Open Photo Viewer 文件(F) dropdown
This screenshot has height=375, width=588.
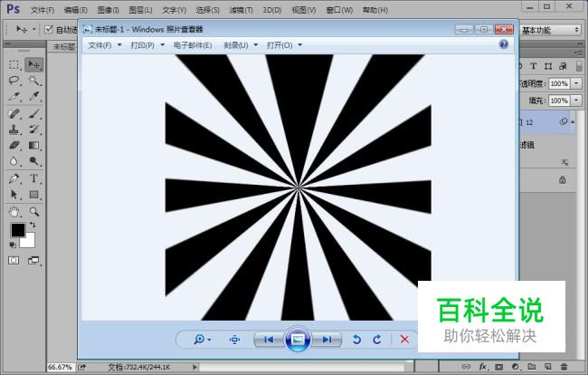[x=105, y=45]
